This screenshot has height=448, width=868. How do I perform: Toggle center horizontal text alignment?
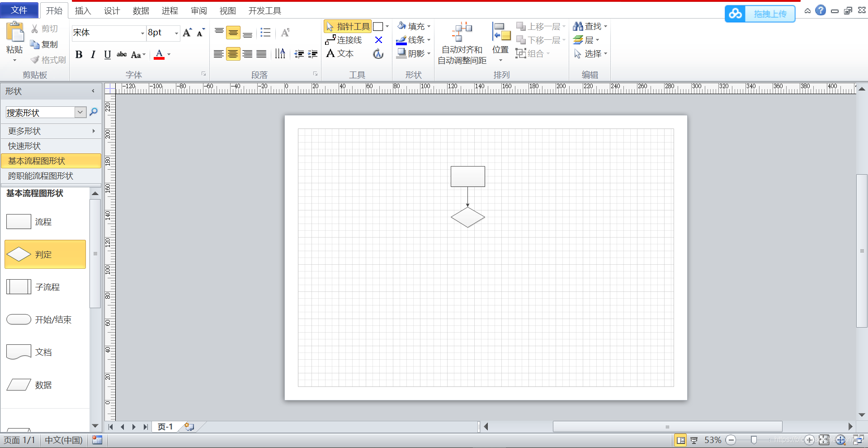pyautogui.click(x=233, y=54)
